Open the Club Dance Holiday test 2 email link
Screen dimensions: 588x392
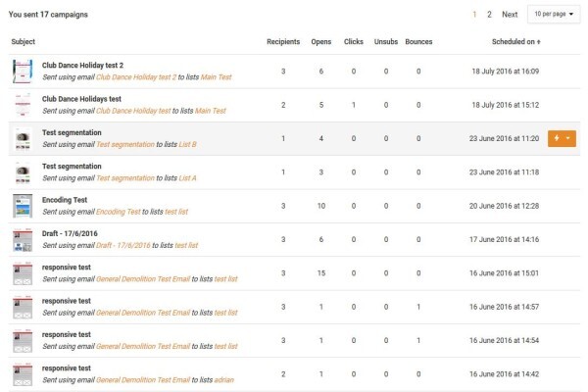coord(136,77)
